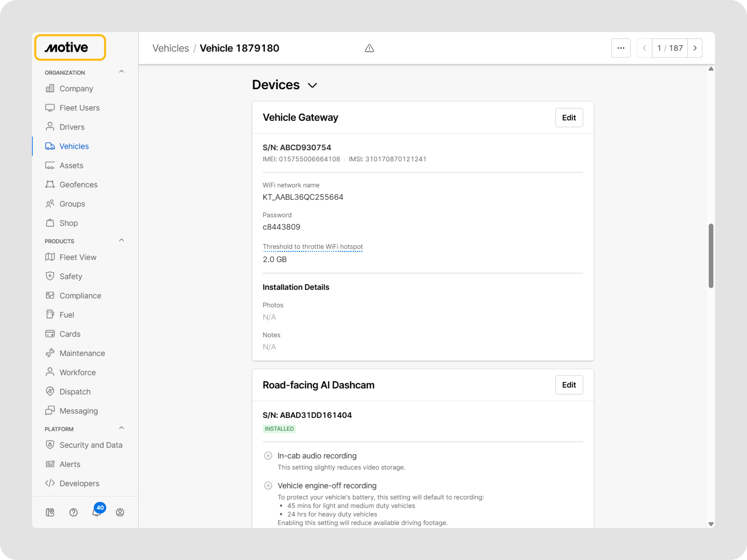
Task: Toggle In-cab audio recording status icon
Action: [268, 456]
